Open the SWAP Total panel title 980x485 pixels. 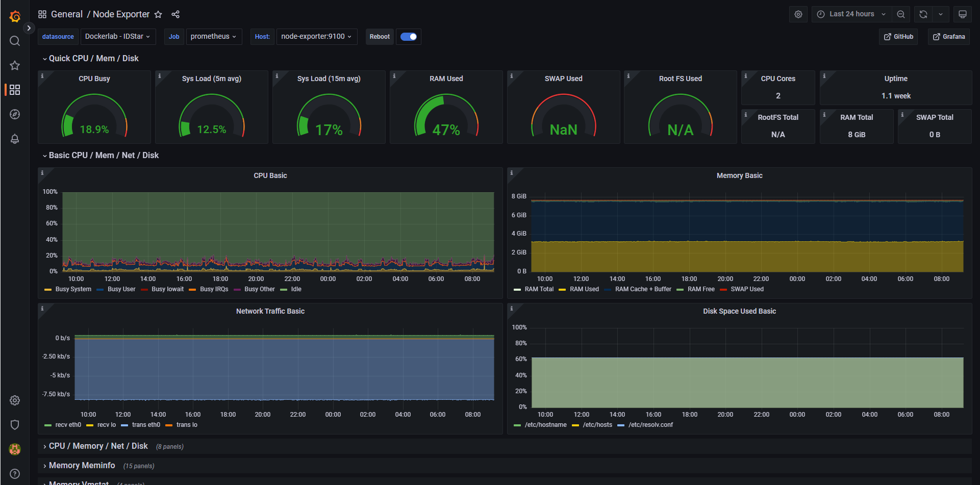(x=935, y=117)
